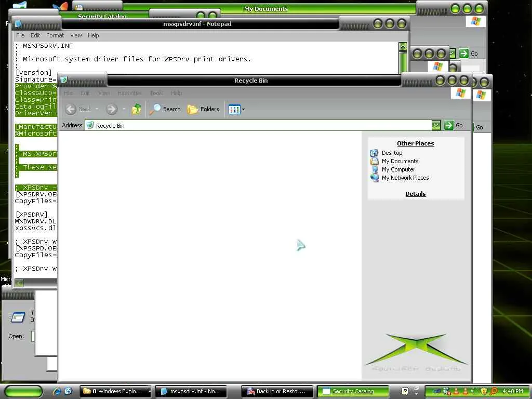Switch to Security Catalog taskbar button
Screen dimensions: 532x399
[353, 391]
